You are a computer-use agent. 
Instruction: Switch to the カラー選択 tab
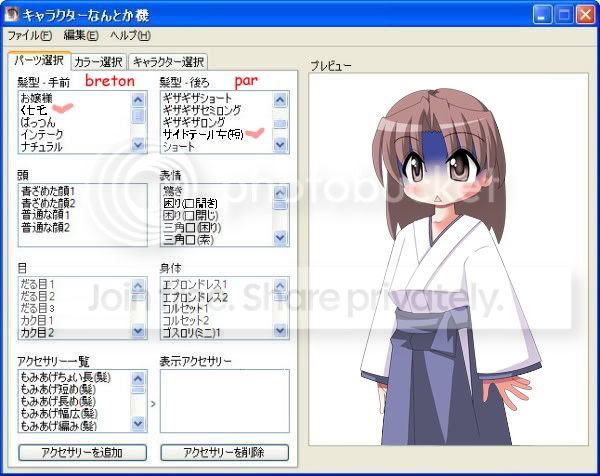98,62
